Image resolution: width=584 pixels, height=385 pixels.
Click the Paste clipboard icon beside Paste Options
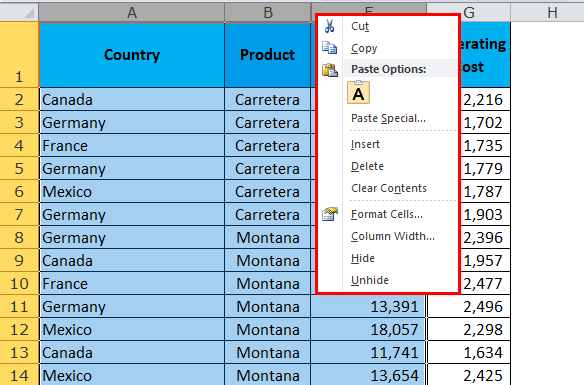[330, 70]
